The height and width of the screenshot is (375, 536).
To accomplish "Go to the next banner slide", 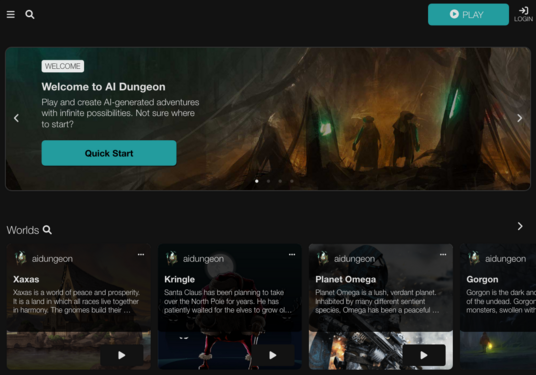I will pyautogui.click(x=520, y=118).
